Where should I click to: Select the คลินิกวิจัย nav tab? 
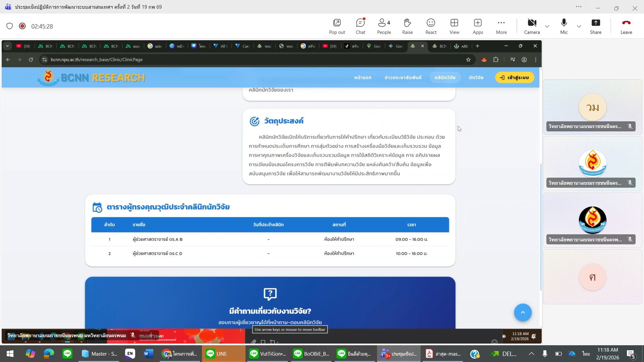click(x=445, y=77)
